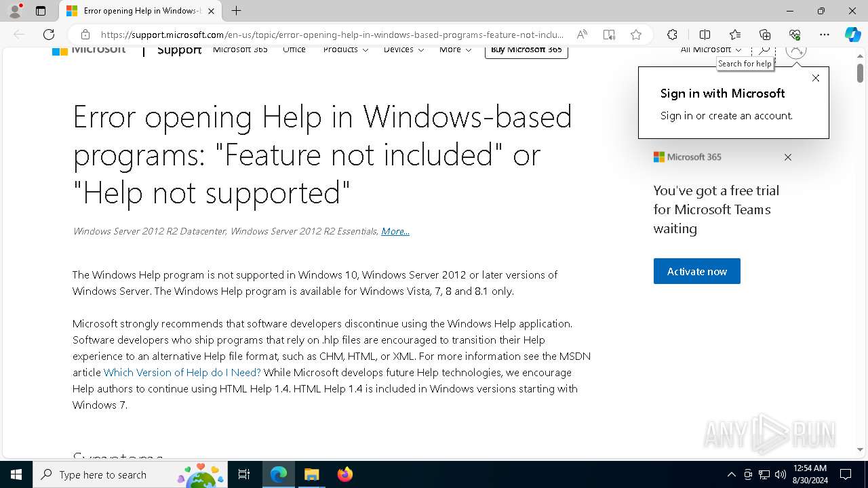Open a new browser tab
The height and width of the screenshot is (488, 868).
pyautogui.click(x=236, y=11)
